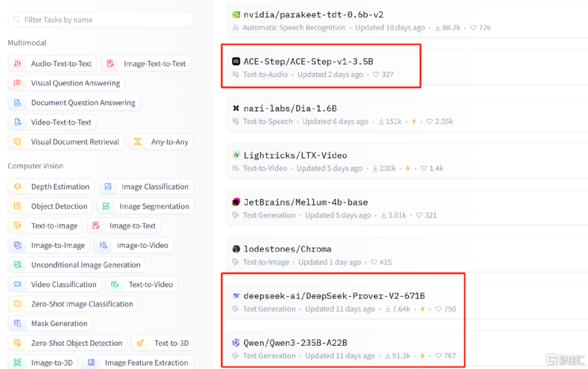This screenshot has width=588, height=369.
Task: Click the Lightricks avatar icon
Action: tap(236, 155)
